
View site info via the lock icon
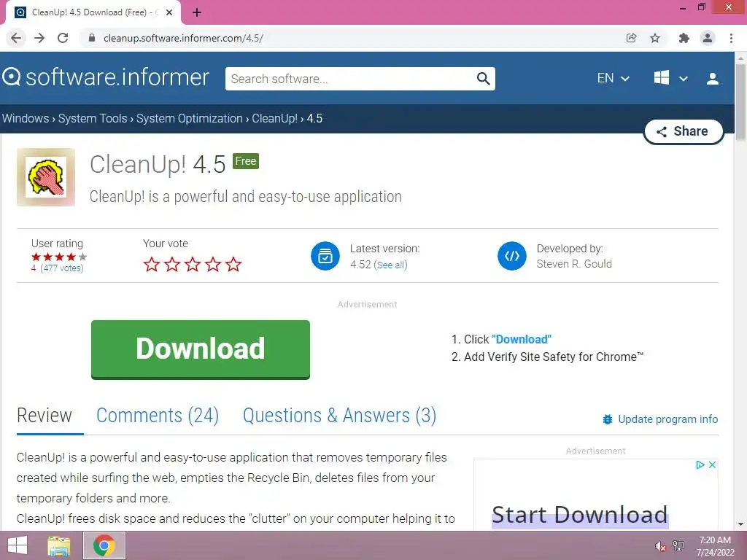(92, 38)
